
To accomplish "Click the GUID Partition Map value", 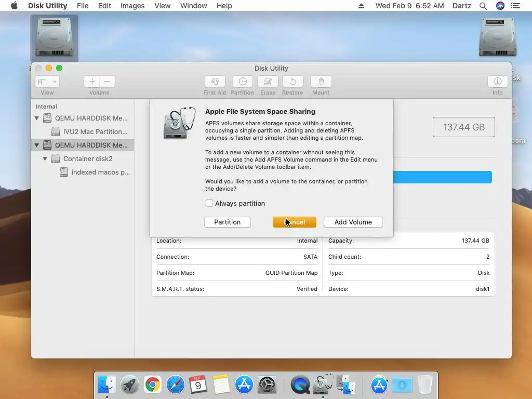I will coord(291,273).
